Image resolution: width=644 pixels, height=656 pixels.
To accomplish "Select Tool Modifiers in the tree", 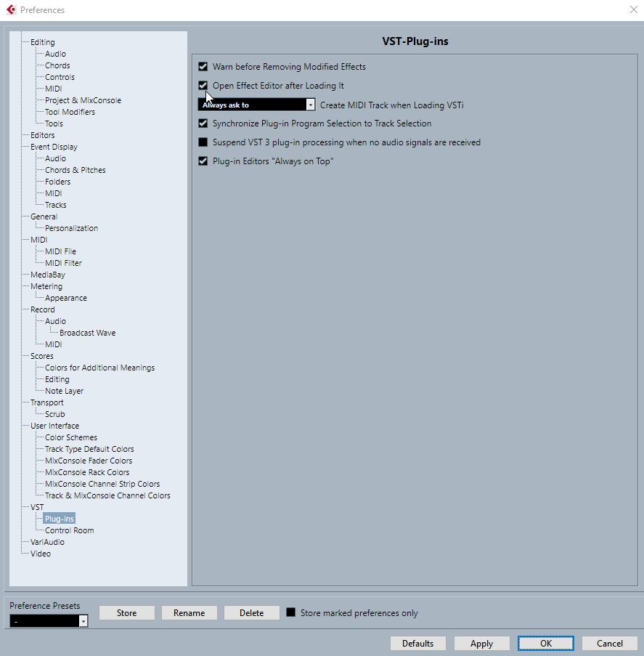I will (x=70, y=112).
